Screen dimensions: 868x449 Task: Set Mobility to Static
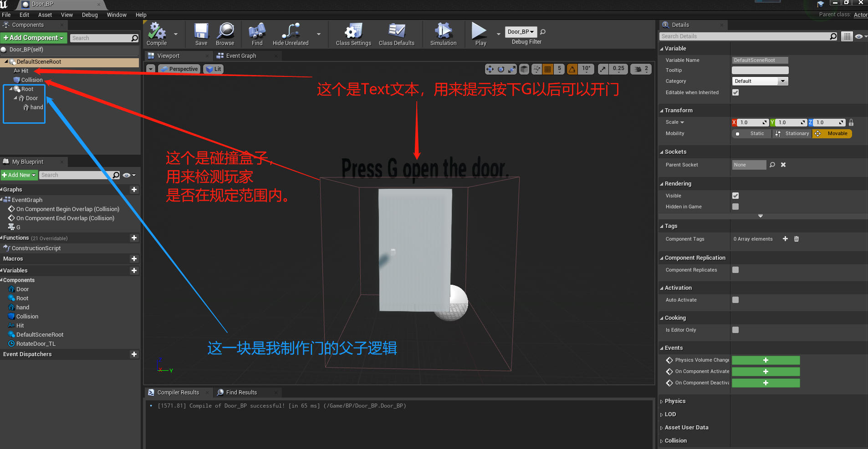[752, 133]
